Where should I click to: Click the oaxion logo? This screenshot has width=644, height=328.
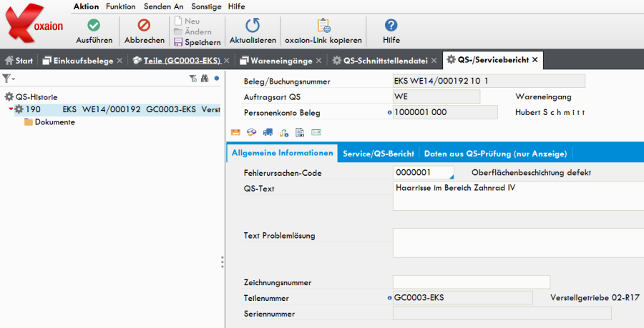tap(34, 24)
